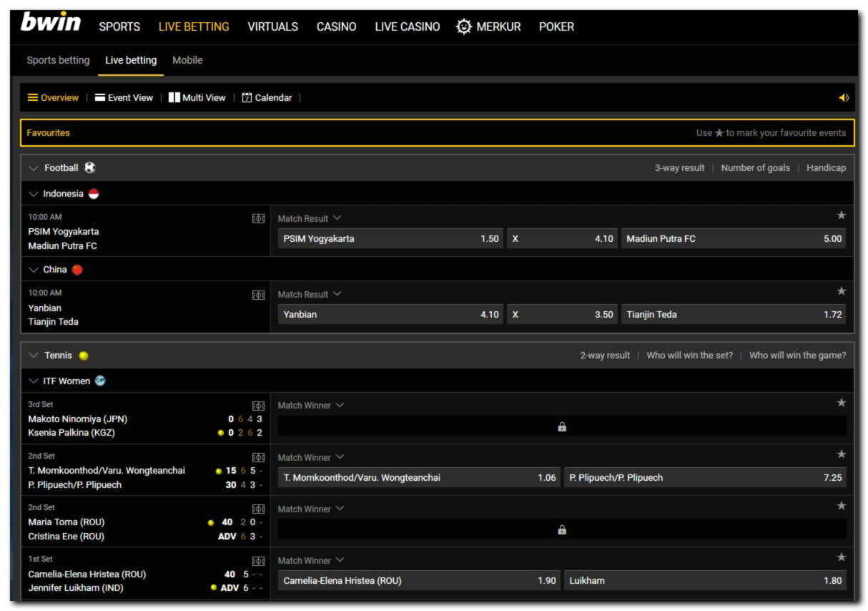Viewport: 868px width, 611px height.
Task: Bet on Madiun Putra FC at 5.00
Action: pyautogui.click(x=734, y=238)
